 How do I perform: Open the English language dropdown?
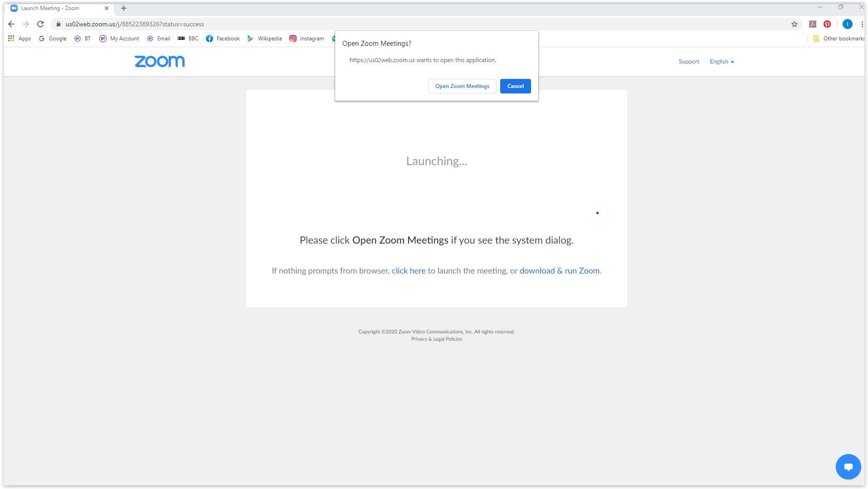coord(722,61)
